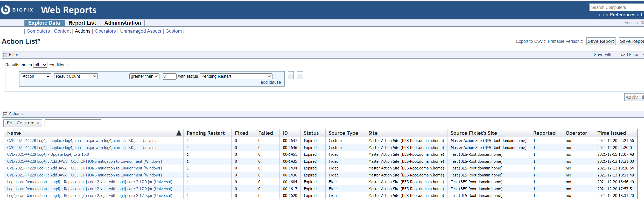The height and width of the screenshot is (199, 644).
Task: Click Export to CSV link
Action: click(529, 41)
